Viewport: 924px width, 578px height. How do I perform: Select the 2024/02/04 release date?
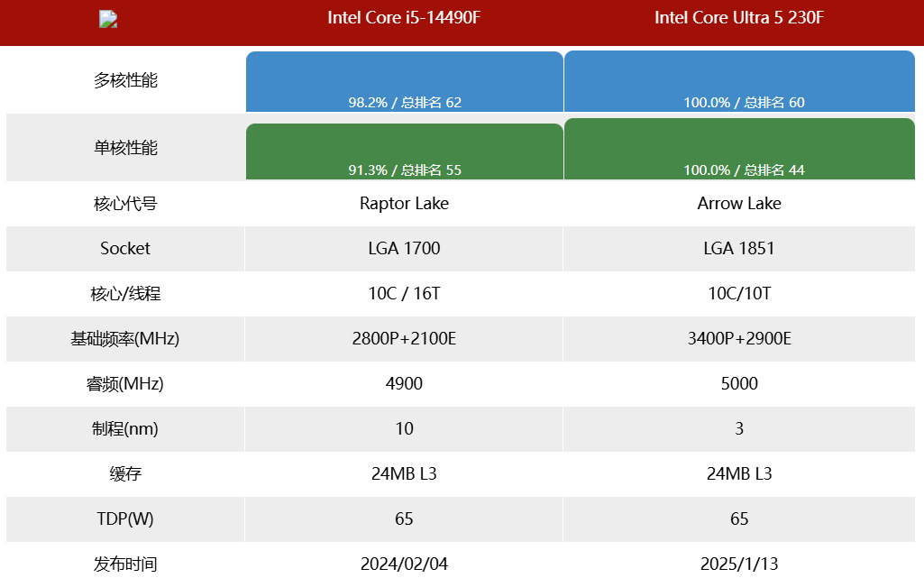pos(404,564)
